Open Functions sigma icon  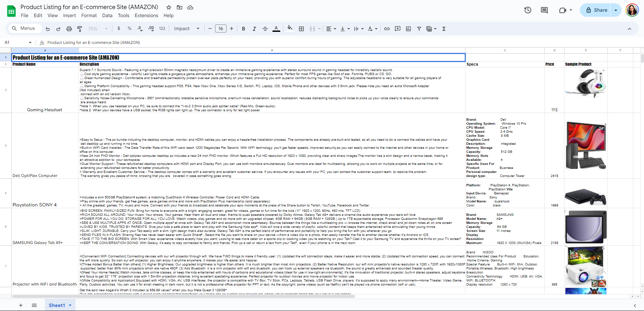pos(444,29)
